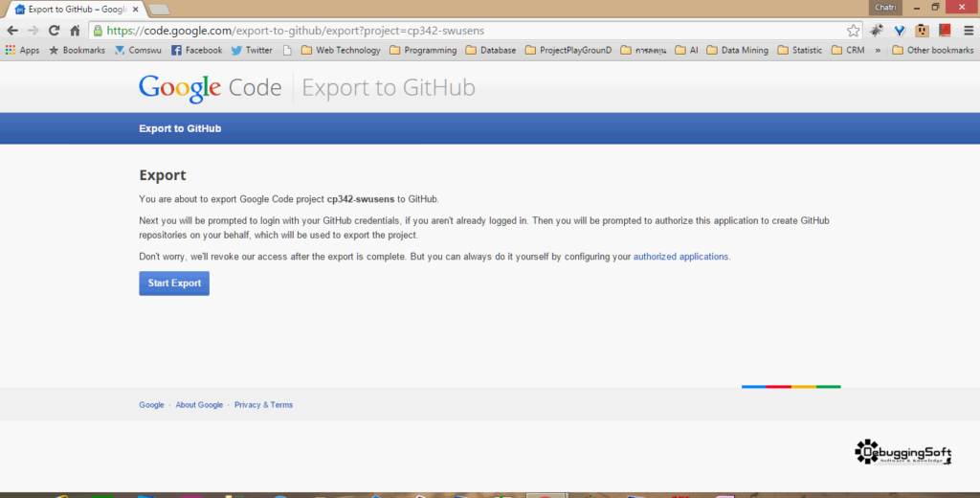
Task: Click the Chatri user profile button
Action: pyautogui.click(x=885, y=8)
